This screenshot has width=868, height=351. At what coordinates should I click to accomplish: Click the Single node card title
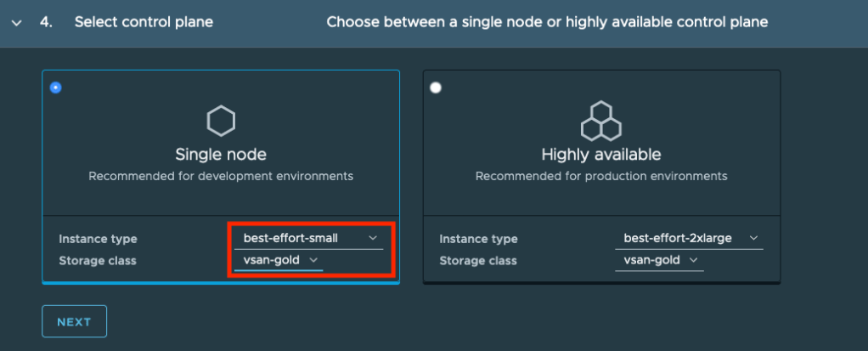pos(221,155)
